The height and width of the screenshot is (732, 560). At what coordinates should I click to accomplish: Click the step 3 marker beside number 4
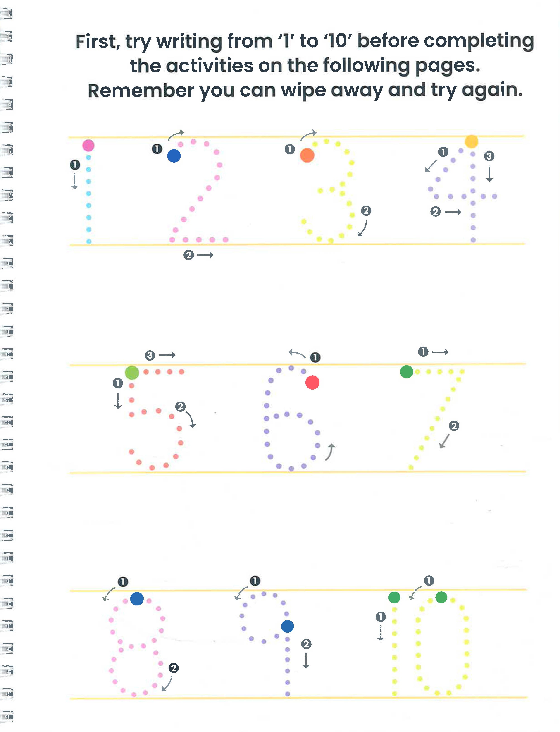tap(489, 156)
